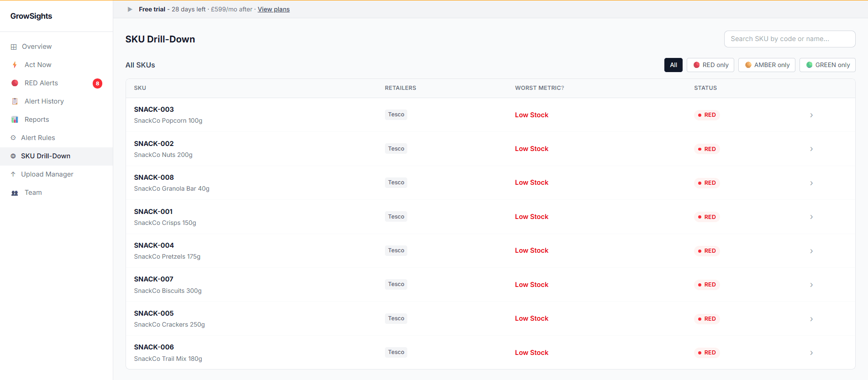Screen dimensions: 868x380
Task: Click 'SnackCo Biscuits 300g' name
Action: (168, 291)
